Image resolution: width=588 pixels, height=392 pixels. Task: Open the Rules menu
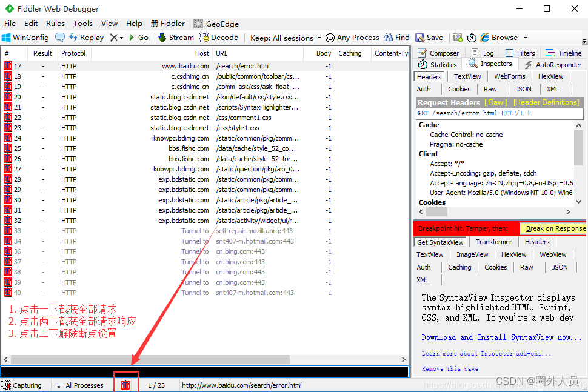pyautogui.click(x=55, y=24)
